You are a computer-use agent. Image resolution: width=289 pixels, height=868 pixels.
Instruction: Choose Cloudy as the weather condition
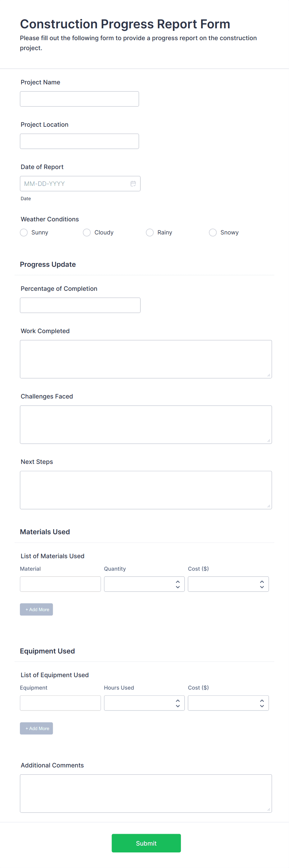coord(86,233)
